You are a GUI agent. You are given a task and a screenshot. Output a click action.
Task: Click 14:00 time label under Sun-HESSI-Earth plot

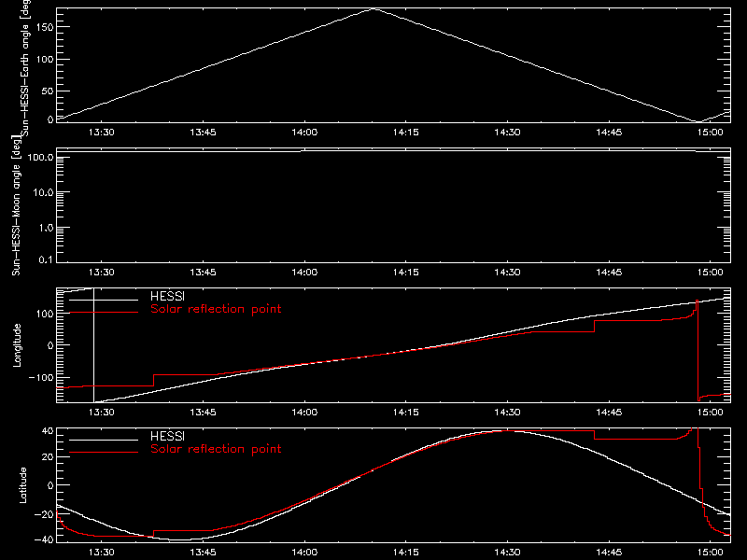pyautogui.click(x=304, y=133)
